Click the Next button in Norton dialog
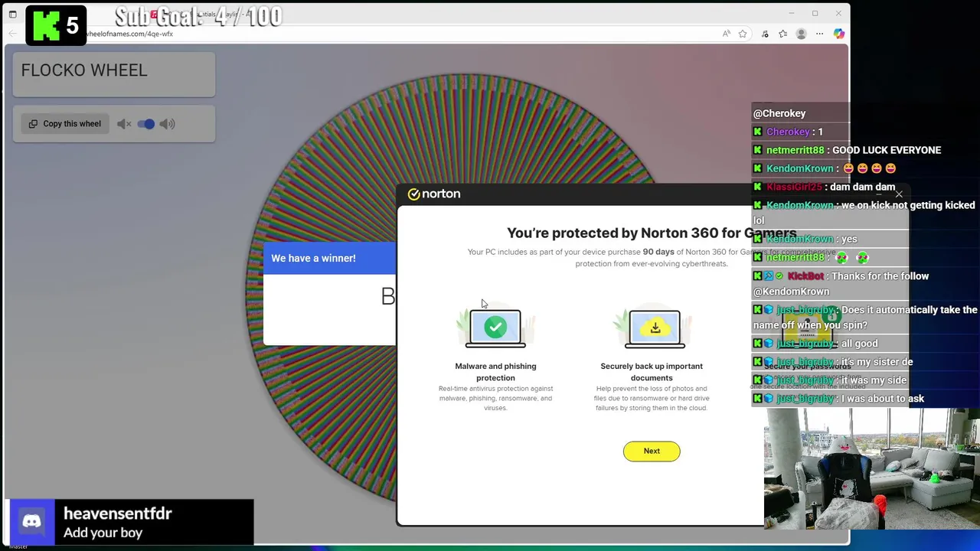This screenshot has width=980, height=551. (x=652, y=451)
